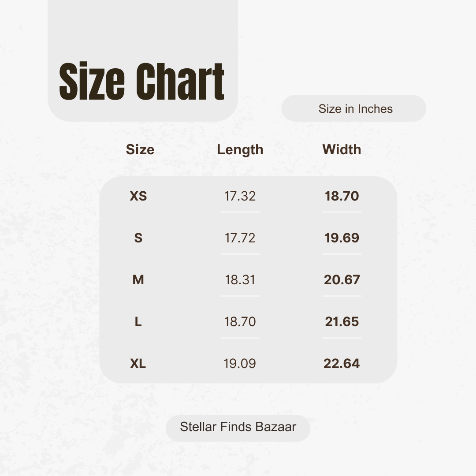Click the XS size row label
This screenshot has width=476, height=476.
[138, 196]
